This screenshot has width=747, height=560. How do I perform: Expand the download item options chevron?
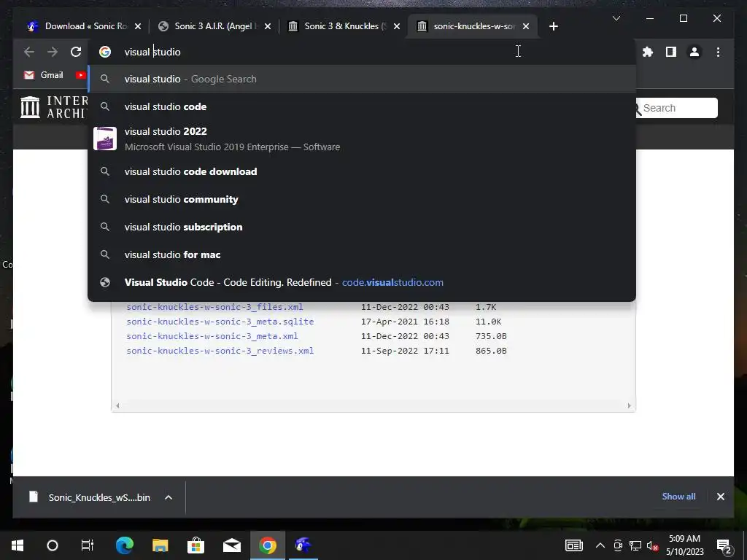169,497
